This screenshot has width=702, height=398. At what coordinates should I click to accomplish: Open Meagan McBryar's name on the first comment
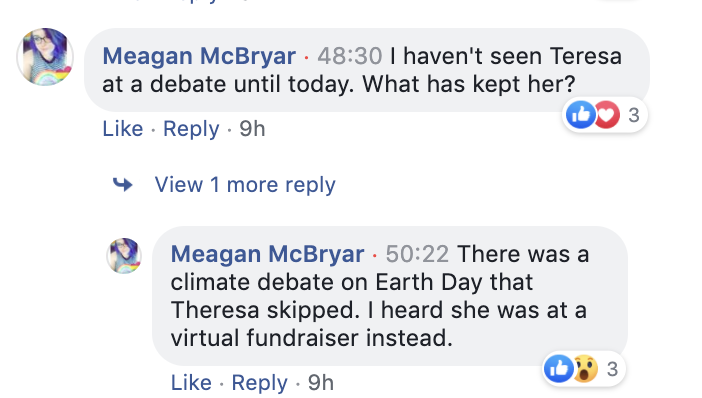coord(199,57)
